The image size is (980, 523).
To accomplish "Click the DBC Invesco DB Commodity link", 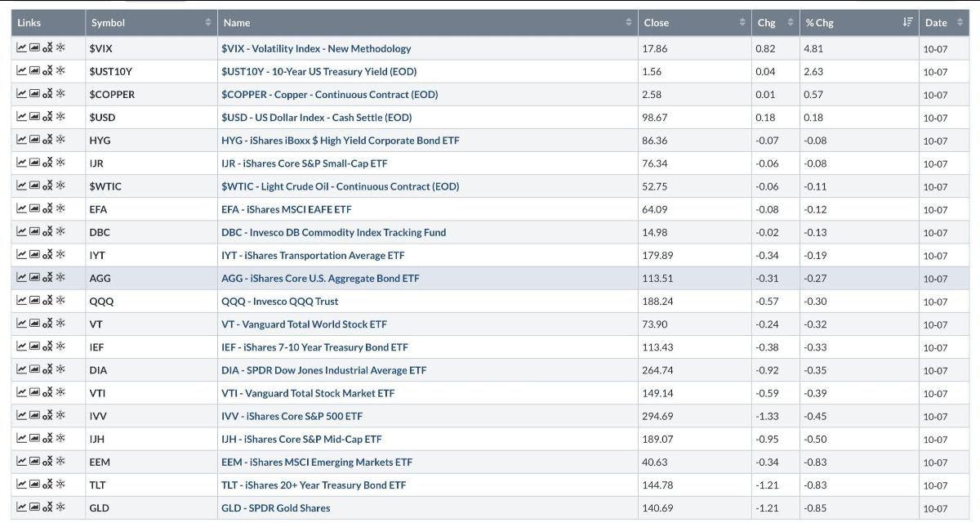I will [333, 232].
